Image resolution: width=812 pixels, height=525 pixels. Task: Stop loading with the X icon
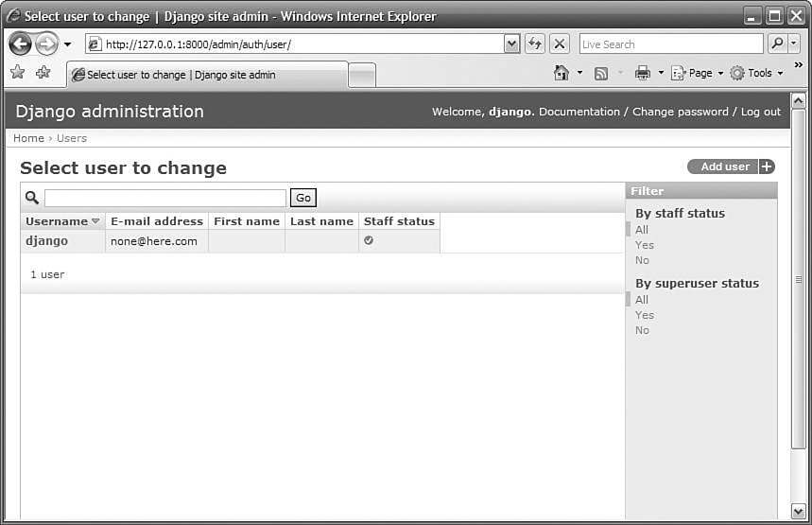point(560,44)
